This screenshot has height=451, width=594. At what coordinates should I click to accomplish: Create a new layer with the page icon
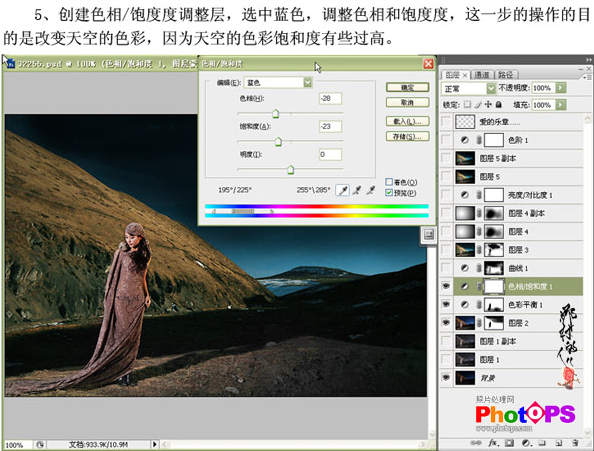pyautogui.click(x=559, y=442)
